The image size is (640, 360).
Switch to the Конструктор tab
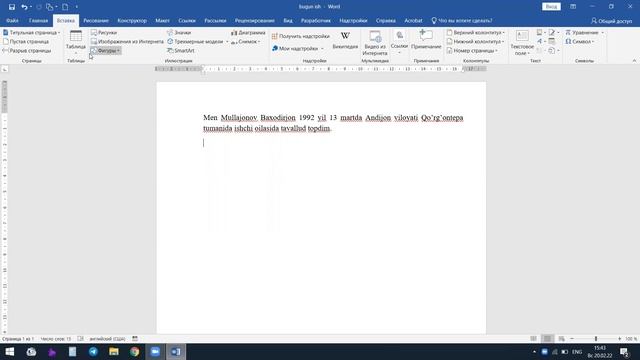tap(132, 20)
